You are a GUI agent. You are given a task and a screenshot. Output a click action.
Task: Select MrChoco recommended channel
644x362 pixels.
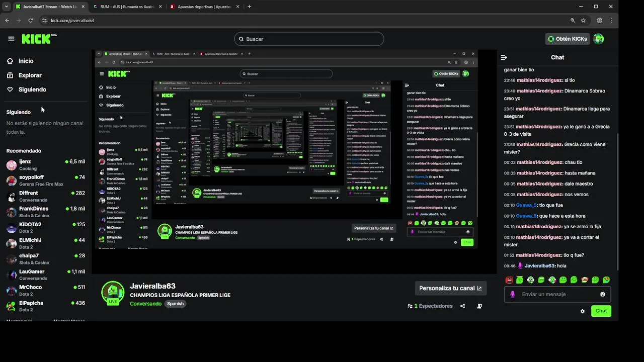(x=45, y=290)
